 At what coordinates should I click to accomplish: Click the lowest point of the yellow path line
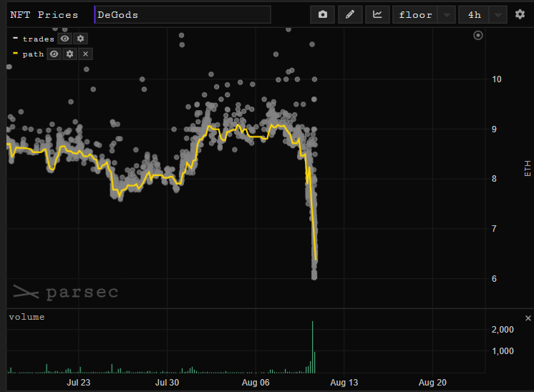316,260
